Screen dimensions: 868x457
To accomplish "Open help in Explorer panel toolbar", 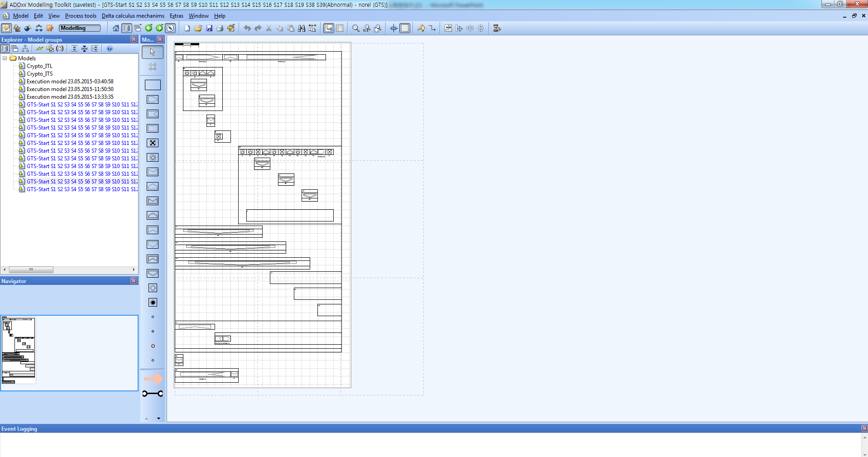I will [110, 48].
